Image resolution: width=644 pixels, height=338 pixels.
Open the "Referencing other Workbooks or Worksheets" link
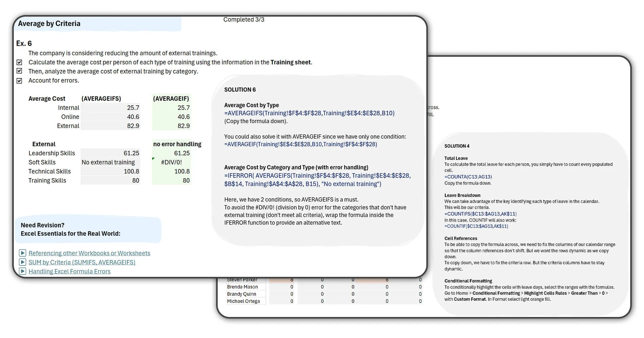pyautogui.click(x=89, y=253)
